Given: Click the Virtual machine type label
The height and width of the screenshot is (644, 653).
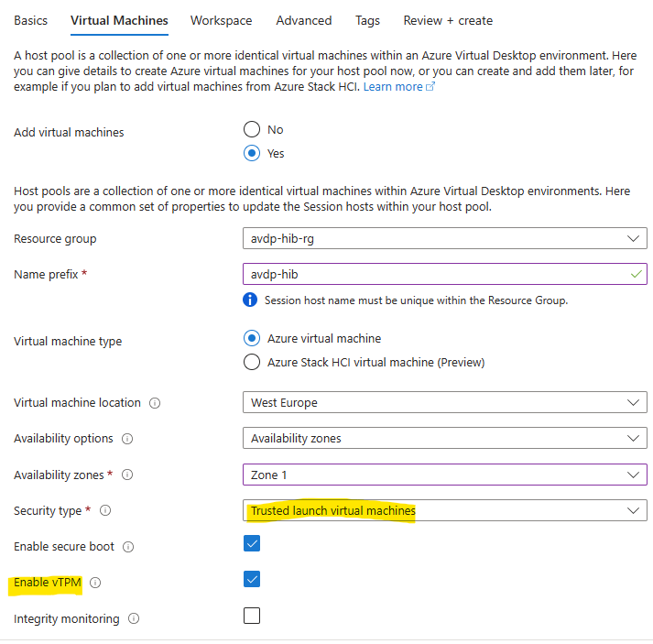Looking at the screenshot, I should [x=68, y=341].
